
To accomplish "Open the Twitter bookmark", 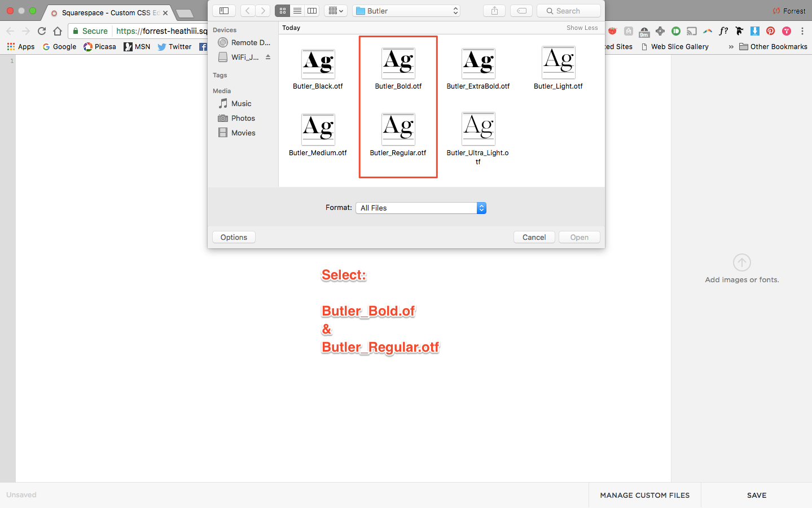I will point(174,47).
